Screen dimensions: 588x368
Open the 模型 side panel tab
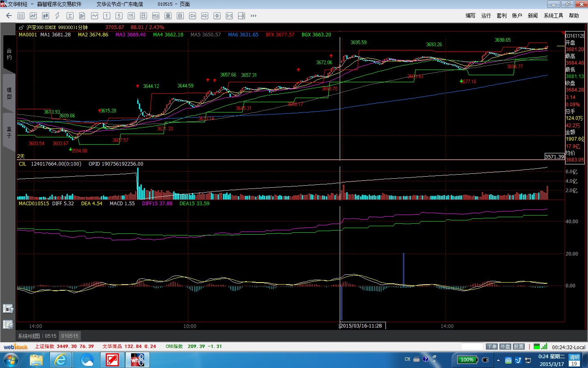[9, 93]
